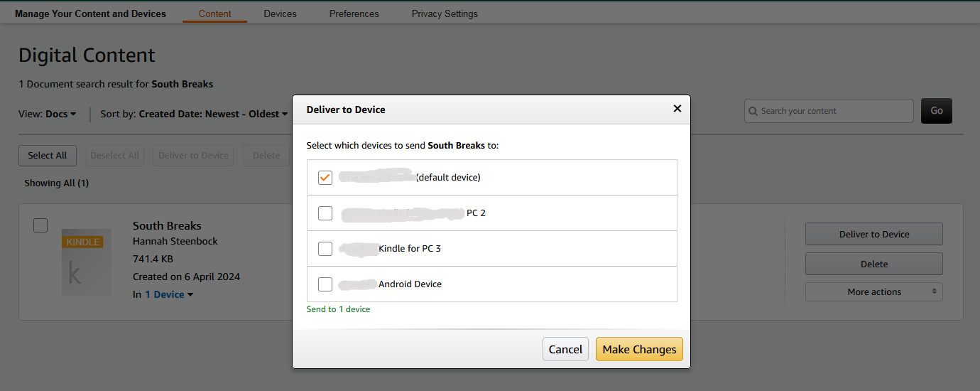Image resolution: width=980 pixels, height=391 pixels.
Task: Open the Preferences tab
Action: click(354, 14)
